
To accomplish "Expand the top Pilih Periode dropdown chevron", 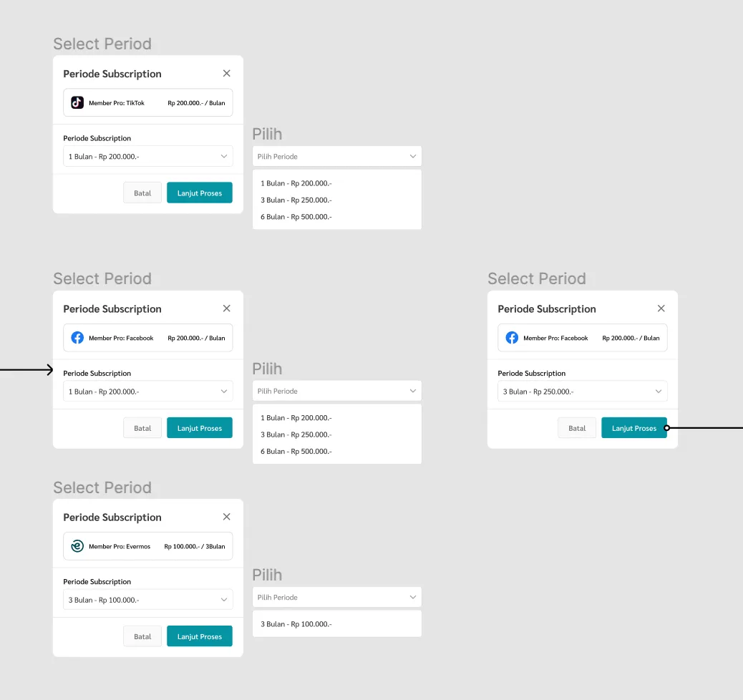I will tap(413, 157).
